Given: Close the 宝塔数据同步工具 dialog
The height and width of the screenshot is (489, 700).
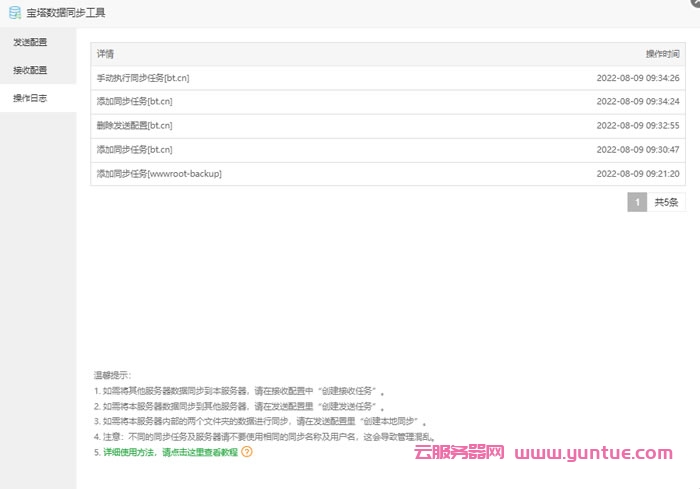Looking at the screenshot, I should pyautogui.click(x=694, y=3).
